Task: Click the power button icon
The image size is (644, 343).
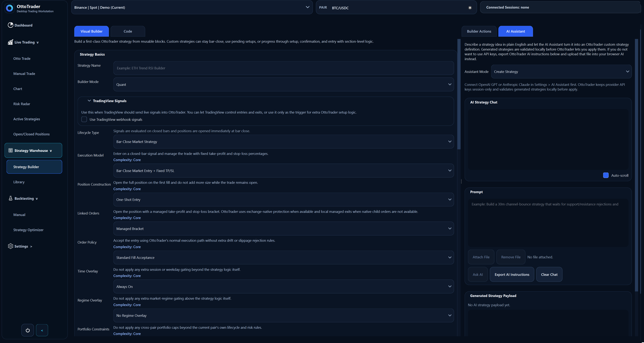Action: click(x=28, y=330)
